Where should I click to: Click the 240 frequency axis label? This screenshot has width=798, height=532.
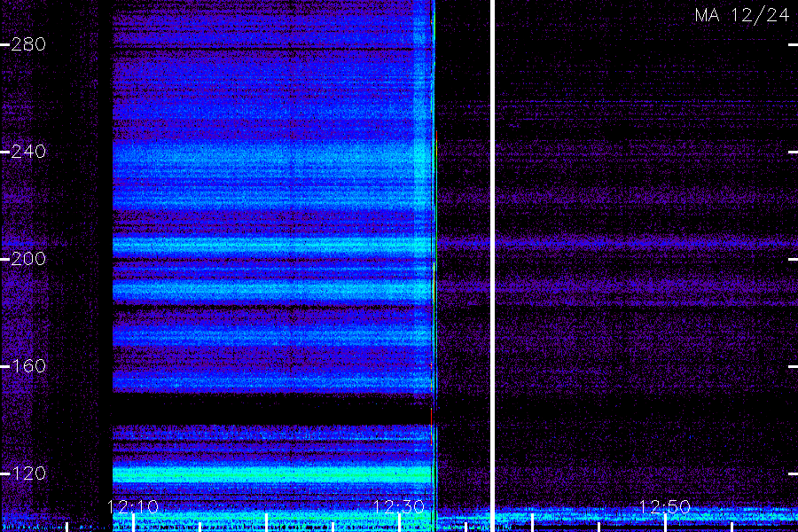28,152
